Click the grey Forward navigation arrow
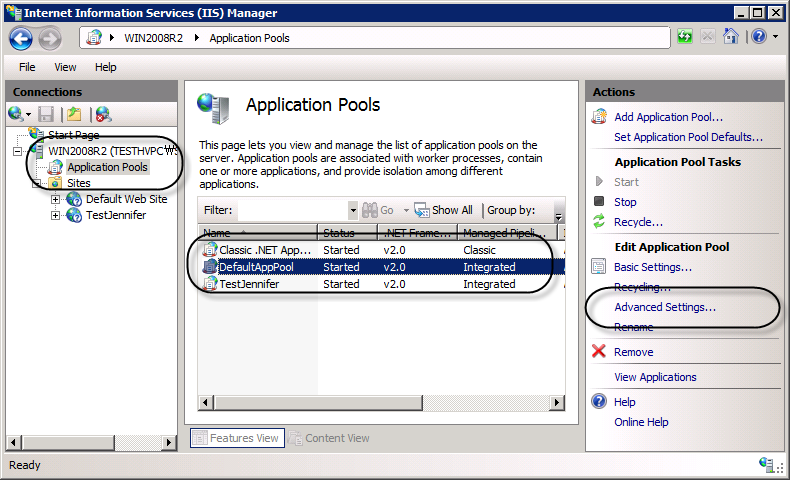Image resolution: width=790 pixels, height=480 pixels. coord(50,38)
